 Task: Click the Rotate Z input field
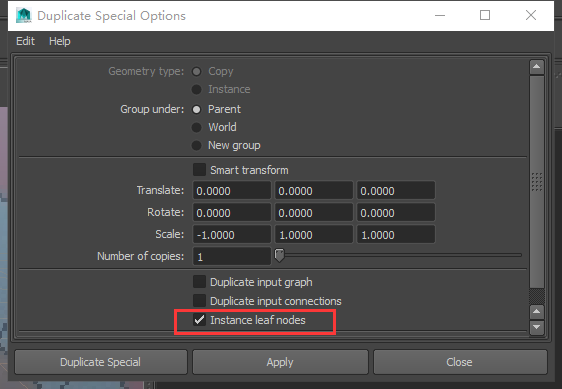click(x=396, y=212)
